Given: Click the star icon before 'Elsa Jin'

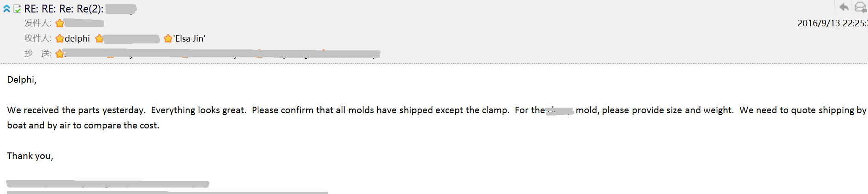Looking at the screenshot, I should [168, 39].
